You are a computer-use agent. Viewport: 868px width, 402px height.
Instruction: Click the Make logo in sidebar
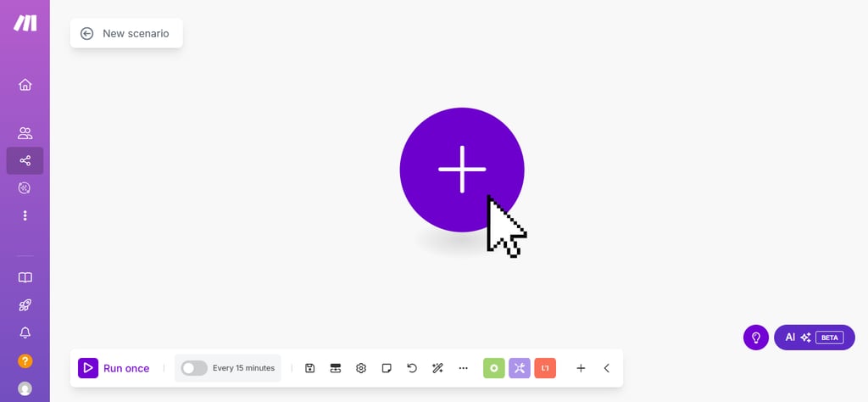[x=25, y=23]
